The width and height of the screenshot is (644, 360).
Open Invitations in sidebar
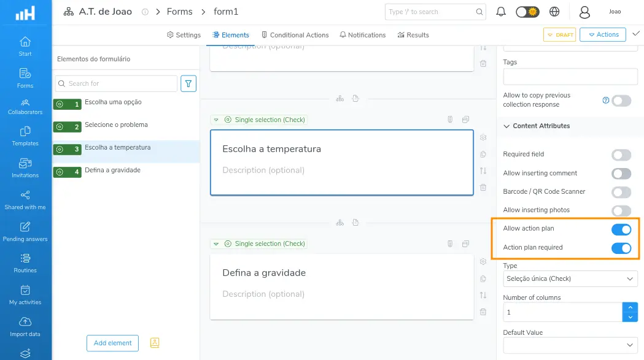[25, 168]
